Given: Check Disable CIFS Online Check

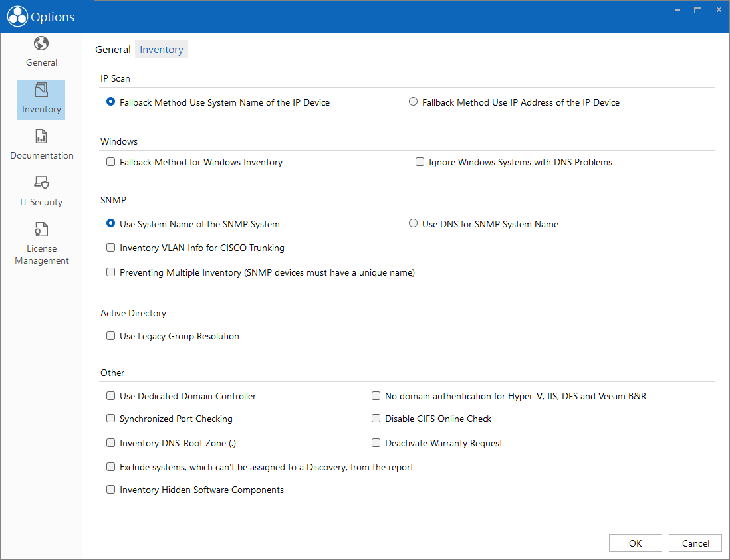Looking at the screenshot, I should pos(376,419).
